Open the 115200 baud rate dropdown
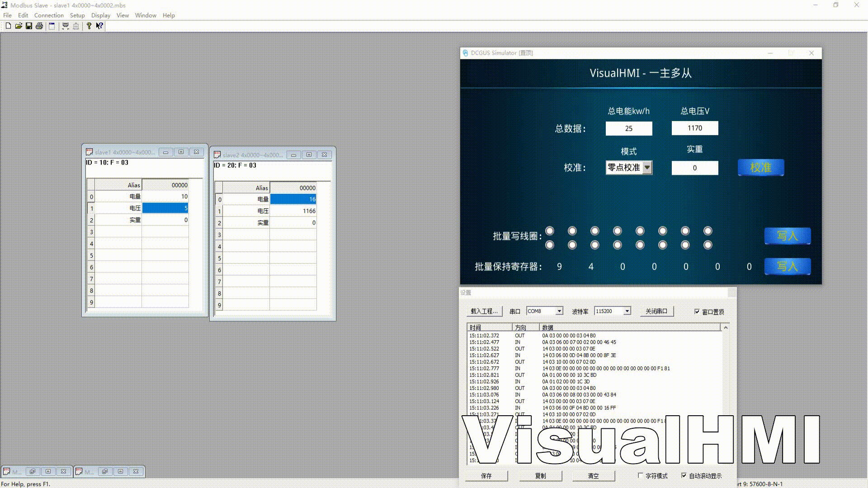 pos(627,311)
